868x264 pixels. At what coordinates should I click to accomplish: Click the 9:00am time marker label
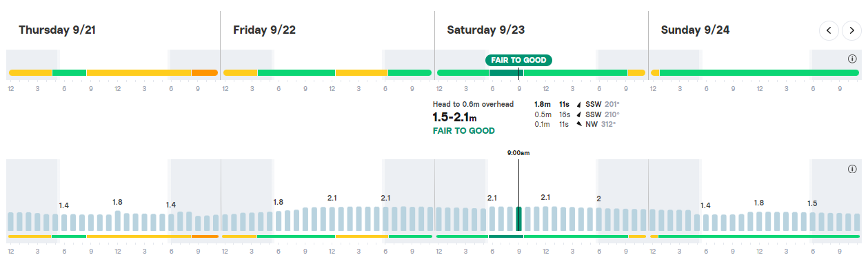click(x=518, y=153)
